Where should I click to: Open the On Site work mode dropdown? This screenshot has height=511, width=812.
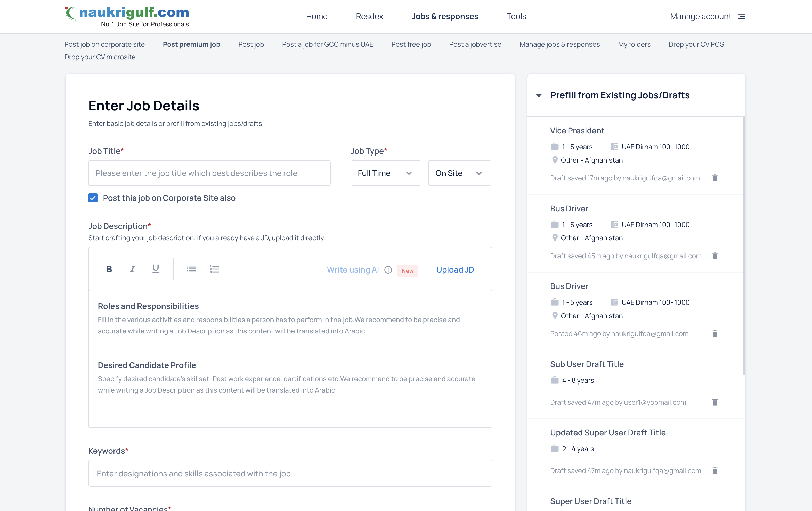(459, 173)
